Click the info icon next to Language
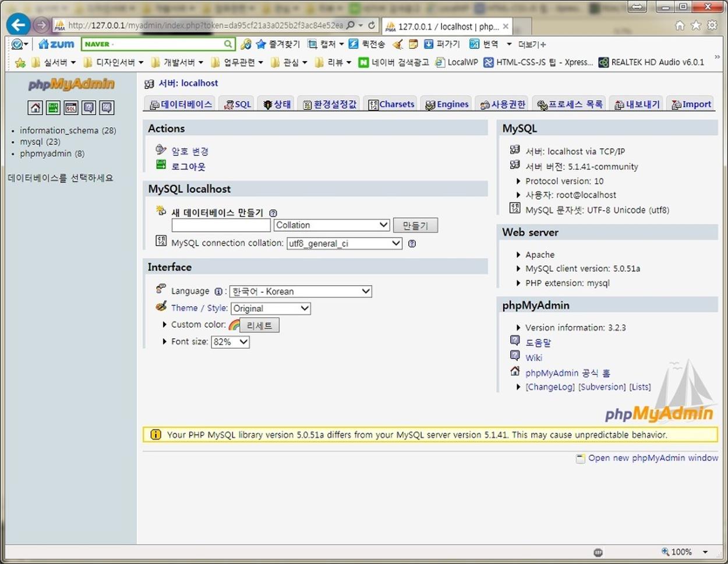Screen dimensions: 728x564 (218, 292)
